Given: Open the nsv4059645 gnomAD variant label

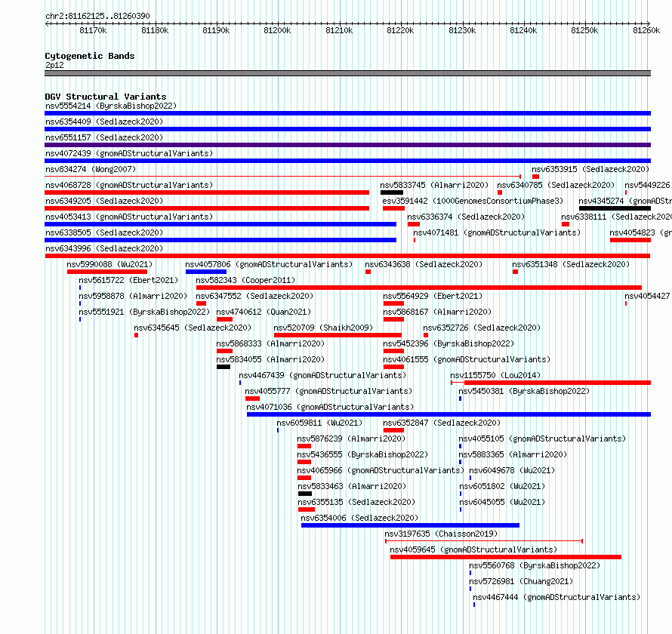Looking at the screenshot, I should coord(473,549).
